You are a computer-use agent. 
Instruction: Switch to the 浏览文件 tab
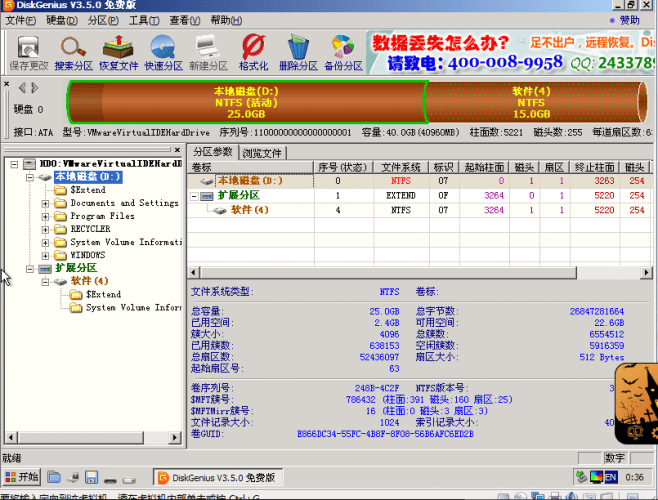[x=262, y=153]
